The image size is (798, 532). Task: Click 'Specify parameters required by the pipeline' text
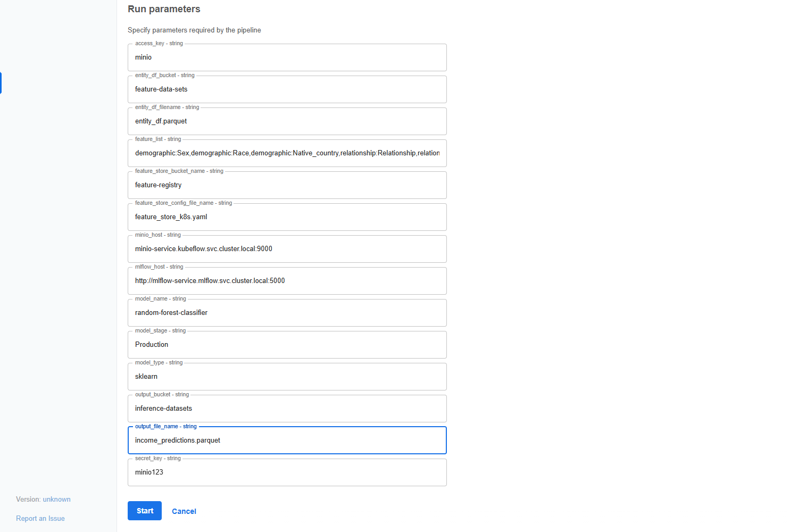click(x=194, y=30)
